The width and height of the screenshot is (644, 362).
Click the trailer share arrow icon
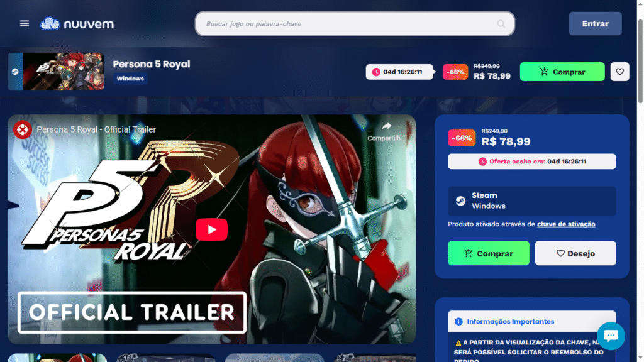point(386,126)
